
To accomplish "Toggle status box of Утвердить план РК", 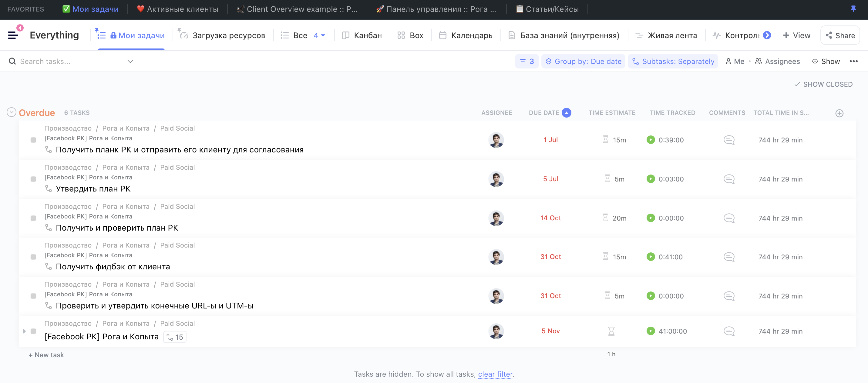I will pos(33,179).
